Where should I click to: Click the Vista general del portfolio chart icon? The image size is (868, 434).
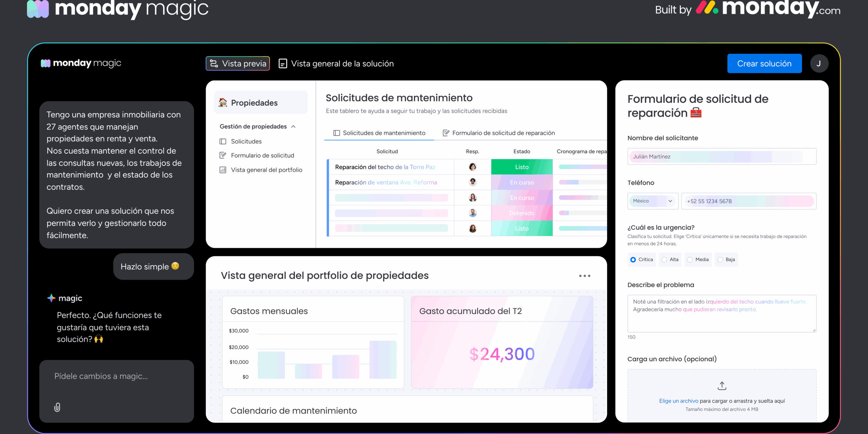(223, 170)
